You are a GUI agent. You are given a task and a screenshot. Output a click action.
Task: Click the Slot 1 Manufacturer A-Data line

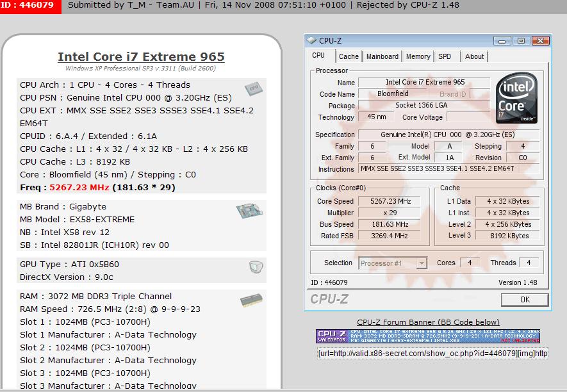pos(108,335)
